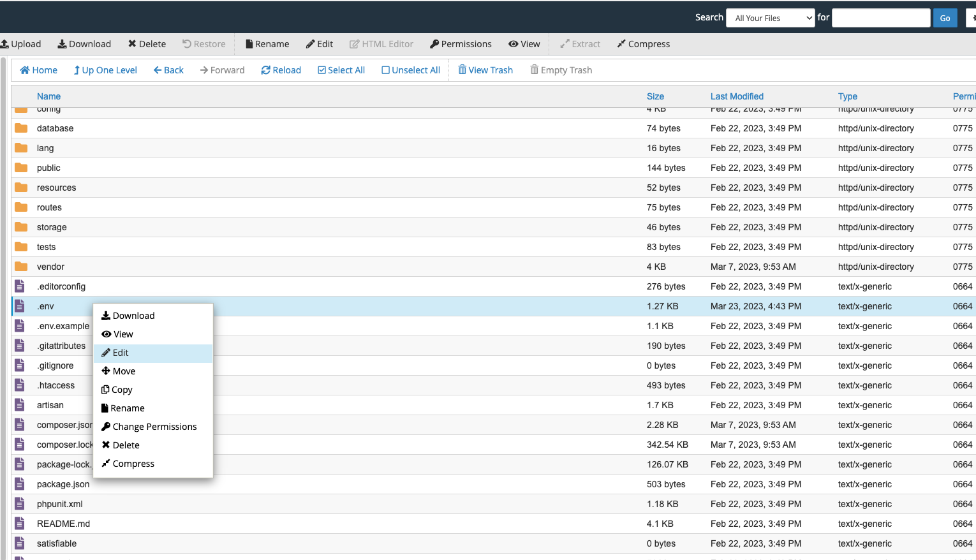Sort files by Size column

655,96
